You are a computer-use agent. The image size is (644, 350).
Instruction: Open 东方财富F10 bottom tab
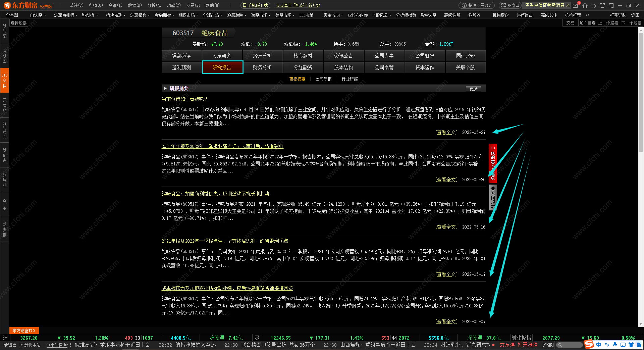pos(24,331)
